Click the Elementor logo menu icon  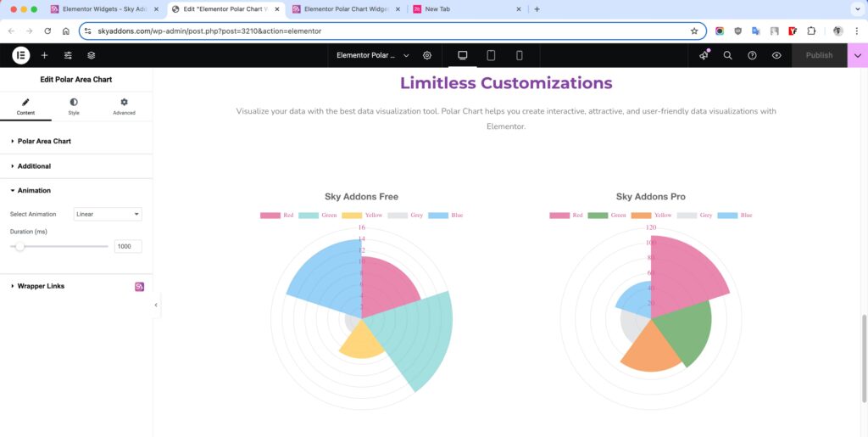point(21,55)
